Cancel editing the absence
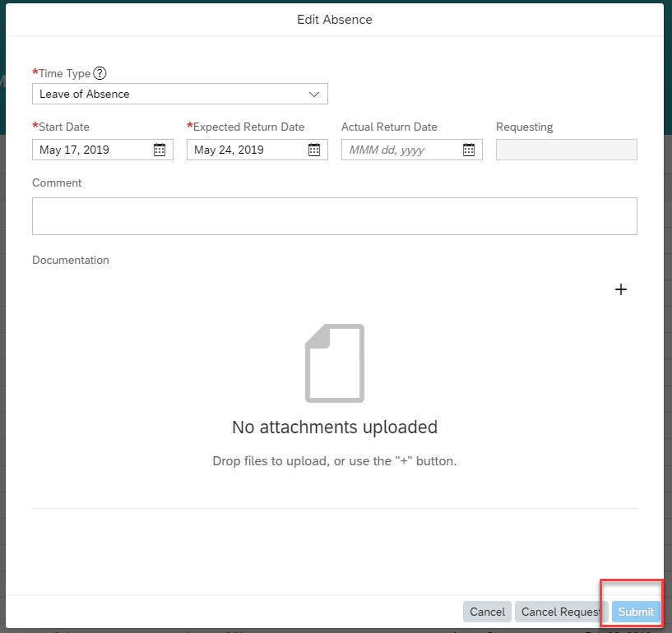The image size is (672, 633). point(487,612)
